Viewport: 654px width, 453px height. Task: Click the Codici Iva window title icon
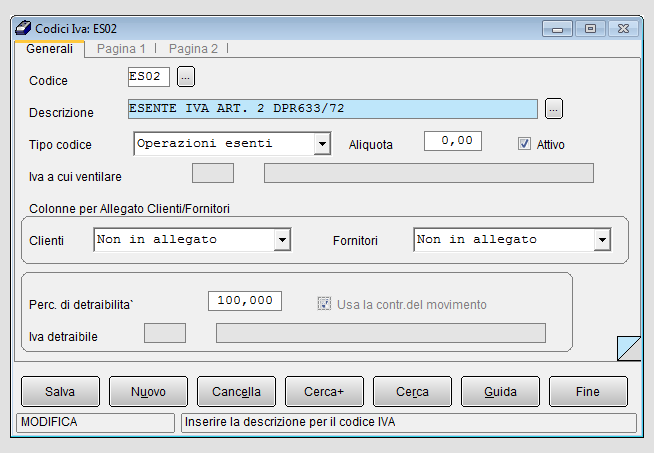pyautogui.click(x=23, y=28)
